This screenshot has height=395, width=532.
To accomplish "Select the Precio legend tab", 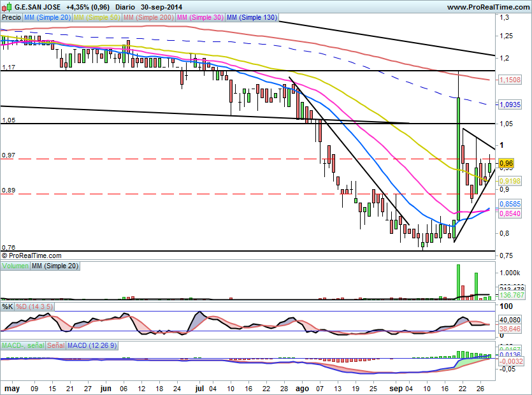I will [11, 18].
